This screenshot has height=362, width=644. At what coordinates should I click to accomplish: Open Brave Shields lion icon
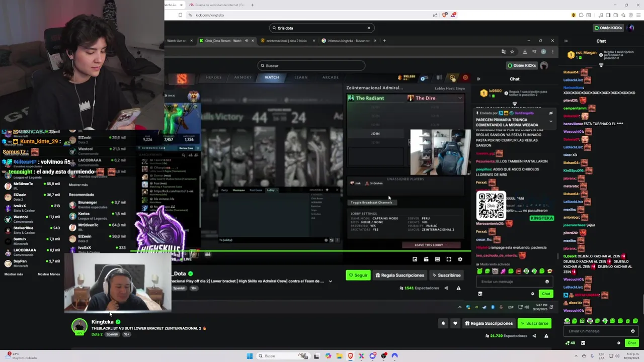[x=444, y=15]
